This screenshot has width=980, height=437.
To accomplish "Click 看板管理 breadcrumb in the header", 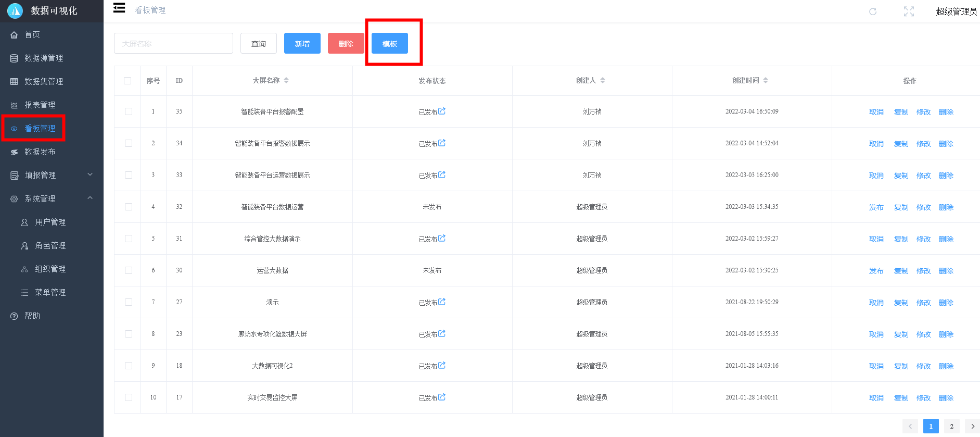I will coord(150,10).
